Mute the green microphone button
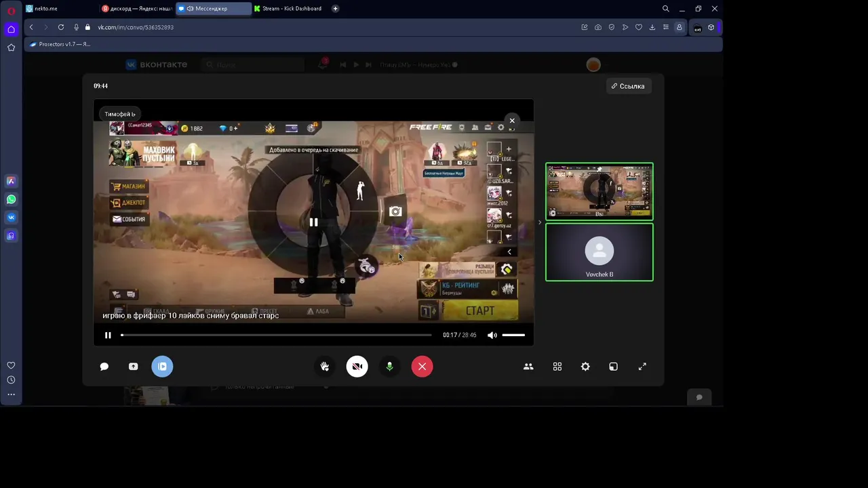 pyautogui.click(x=389, y=367)
